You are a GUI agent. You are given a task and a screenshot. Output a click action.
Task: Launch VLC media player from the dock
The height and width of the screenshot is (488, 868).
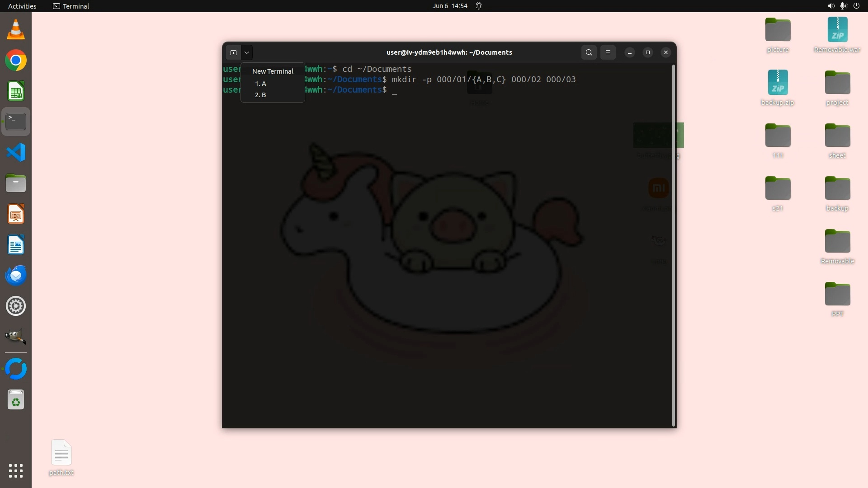16,30
